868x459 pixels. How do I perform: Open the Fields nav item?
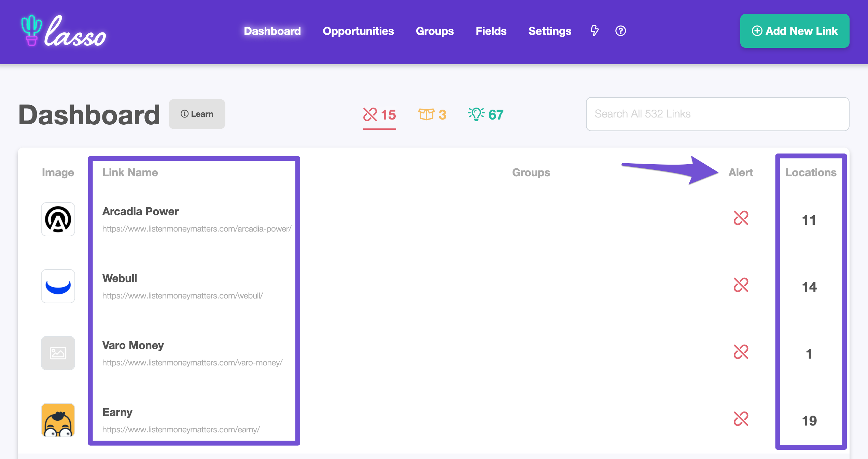[x=491, y=31]
